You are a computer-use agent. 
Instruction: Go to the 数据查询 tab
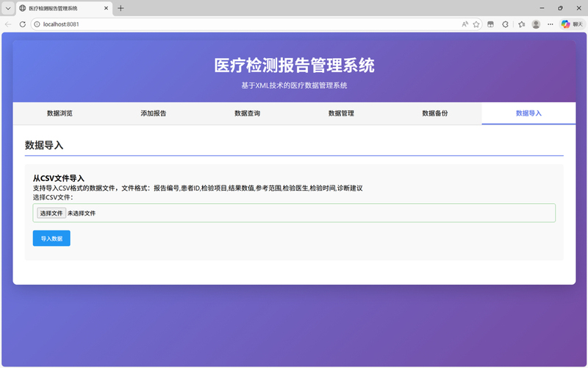pos(247,113)
